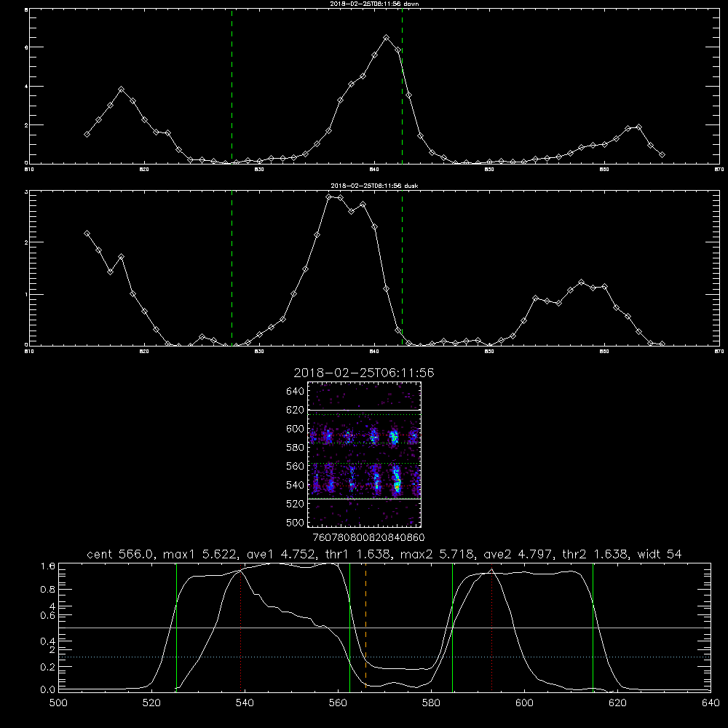Viewport: 728px width, 728px height.
Task: Click the solid white horizontal threshold line in bottom plot
Action: (x=384, y=628)
